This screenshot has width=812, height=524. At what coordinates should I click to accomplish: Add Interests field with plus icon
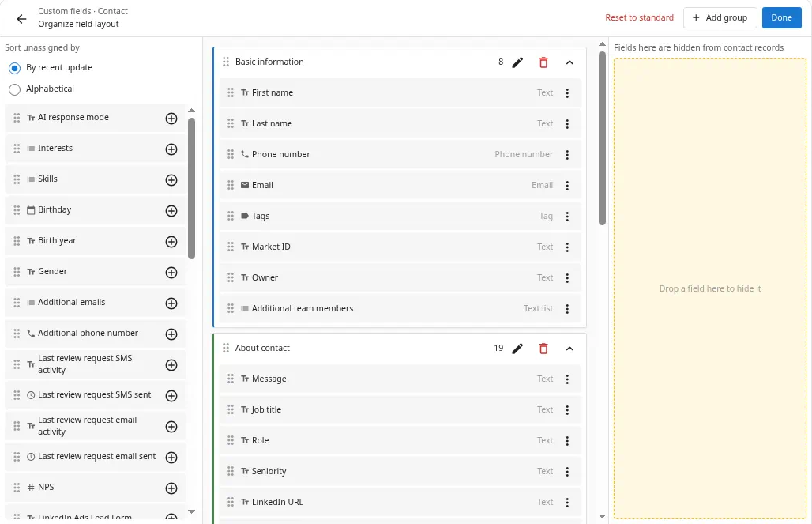(x=171, y=149)
